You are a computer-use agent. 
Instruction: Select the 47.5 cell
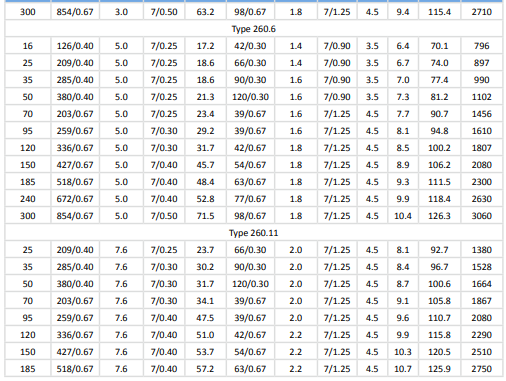(205, 318)
